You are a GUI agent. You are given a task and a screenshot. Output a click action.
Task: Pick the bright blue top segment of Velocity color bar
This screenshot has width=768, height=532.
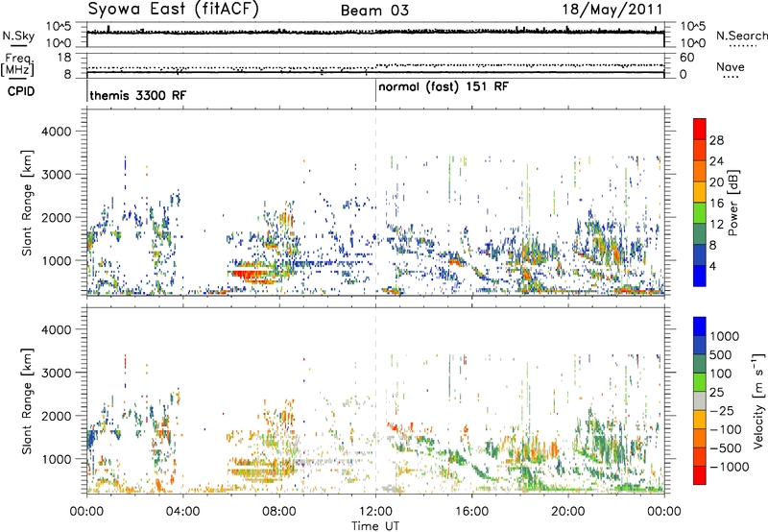point(700,326)
